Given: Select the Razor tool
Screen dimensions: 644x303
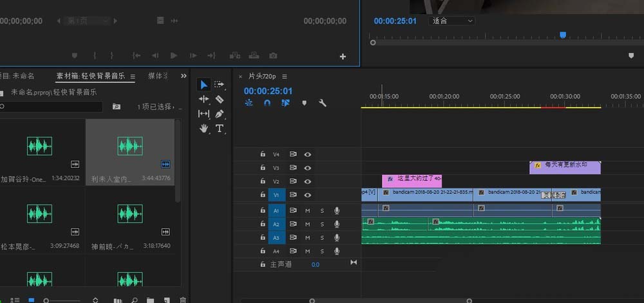Looking at the screenshot, I should point(220,99).
